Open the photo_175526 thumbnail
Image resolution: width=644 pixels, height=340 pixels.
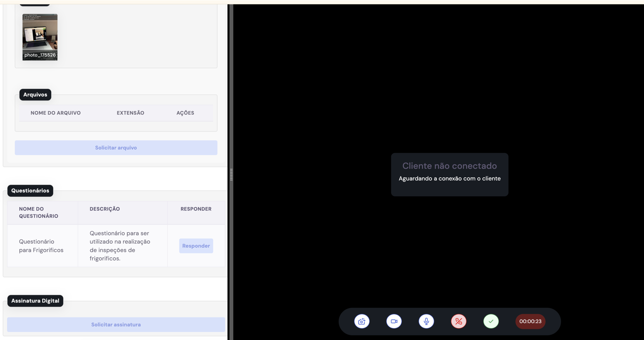tap(40, 37)
